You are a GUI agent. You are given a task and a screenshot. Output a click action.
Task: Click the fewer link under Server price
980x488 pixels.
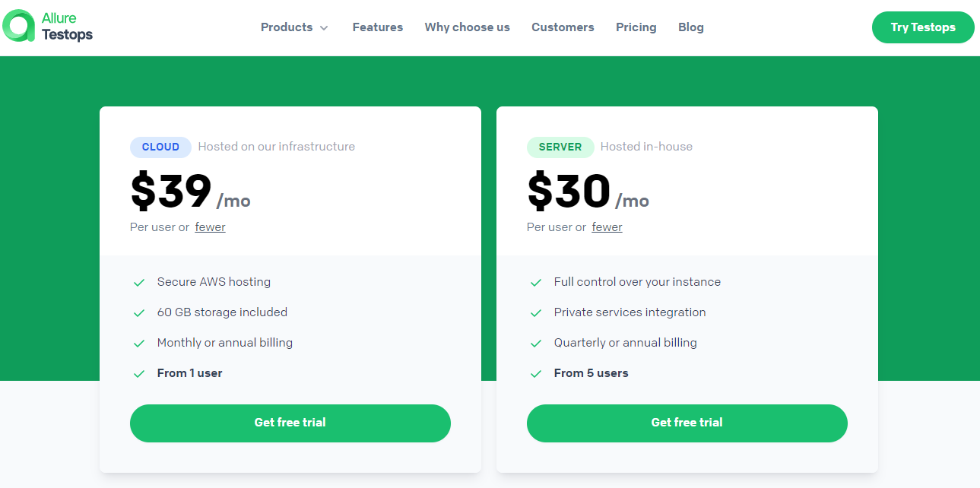607,227
